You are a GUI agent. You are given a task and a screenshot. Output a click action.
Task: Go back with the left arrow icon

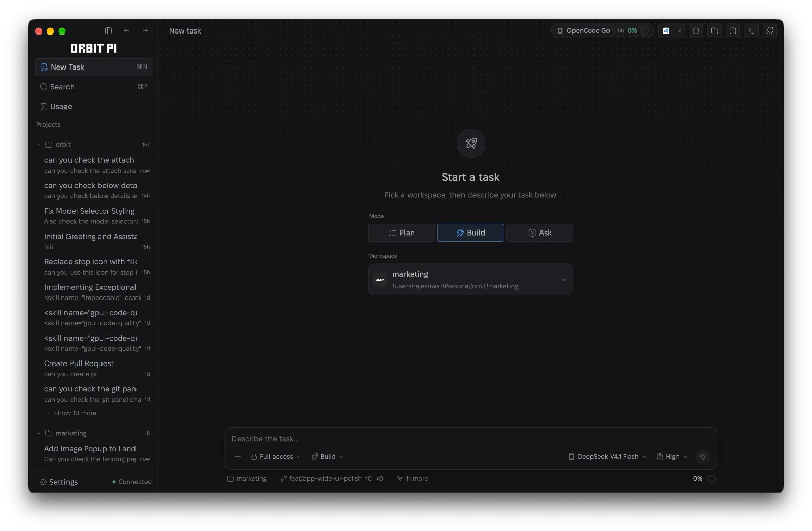(x=127, y=31)
